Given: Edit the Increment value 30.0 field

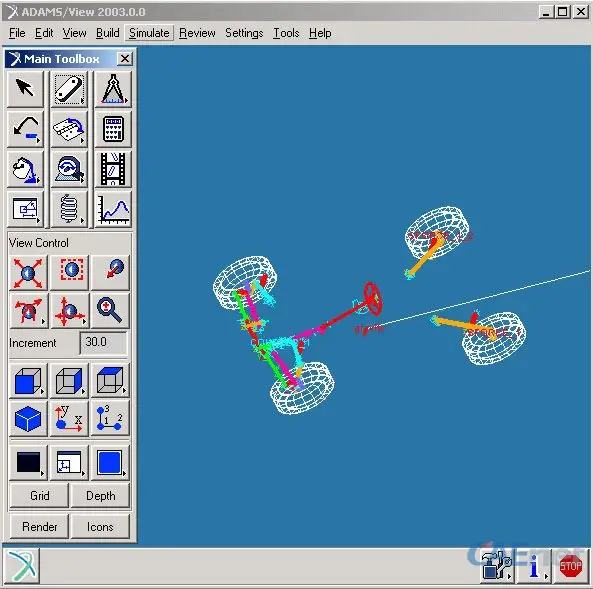Looking at the screenshot, I should click(103, 342).
